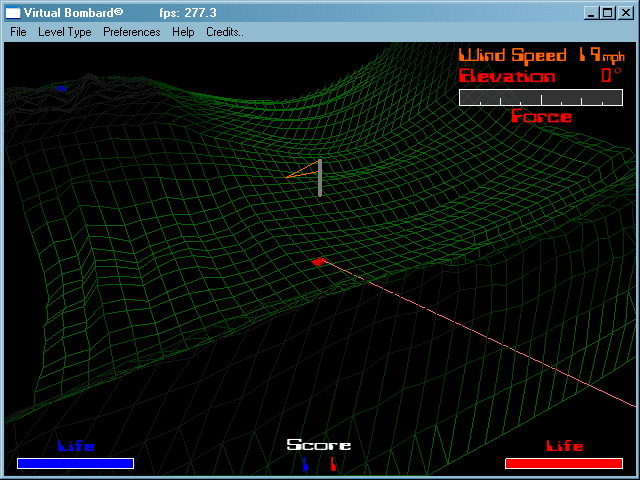
Task: Open the File menu
Action: (18, 32)
